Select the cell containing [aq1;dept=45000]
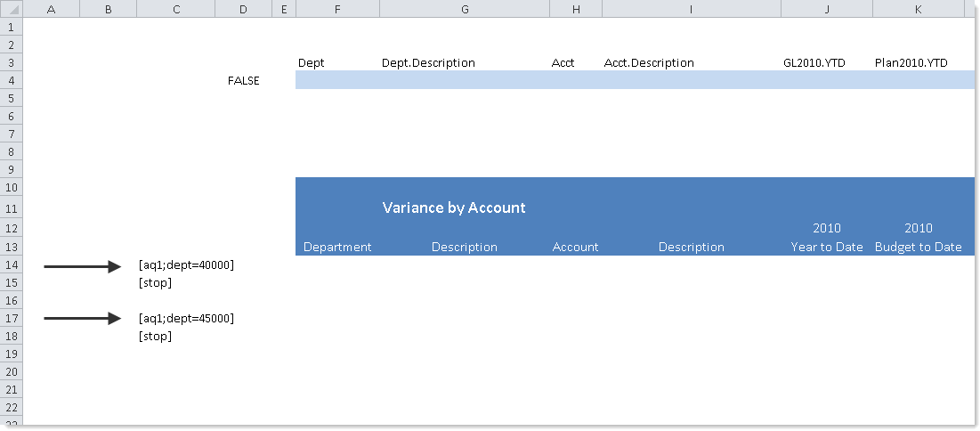Screen dimensions: 980x431 (186, 319)
